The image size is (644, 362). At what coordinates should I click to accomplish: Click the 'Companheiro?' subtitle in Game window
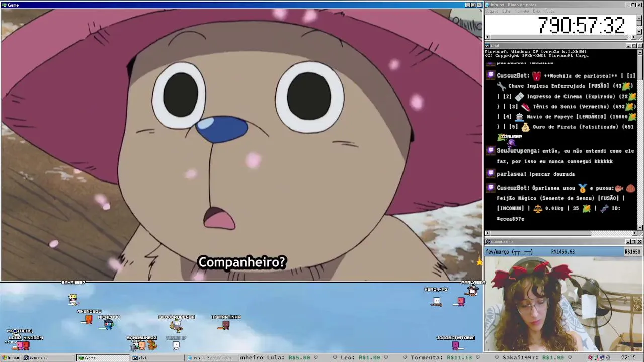click(x=242, y=262)
